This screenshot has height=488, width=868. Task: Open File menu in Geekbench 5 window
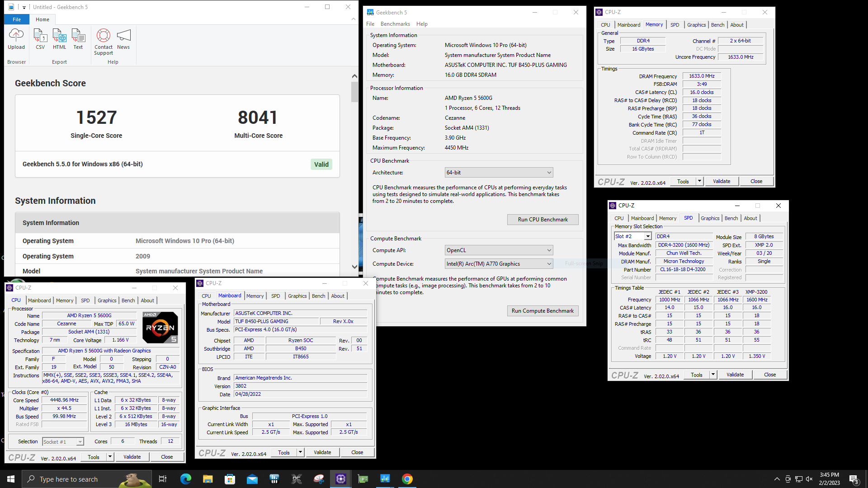370,24
